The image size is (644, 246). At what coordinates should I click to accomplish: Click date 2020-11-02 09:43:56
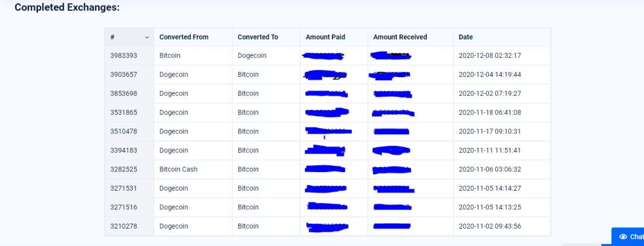click(x=490, y=226)
